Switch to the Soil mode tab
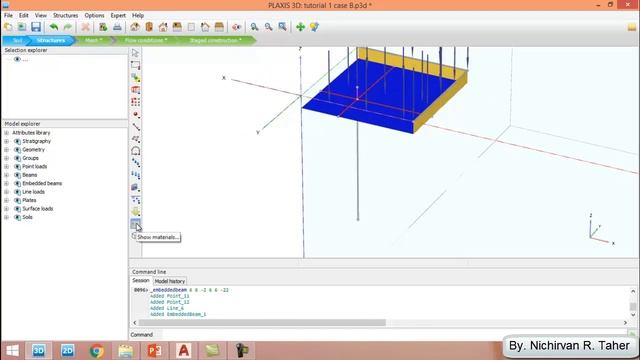640x360 pixels. pos(17,40)
